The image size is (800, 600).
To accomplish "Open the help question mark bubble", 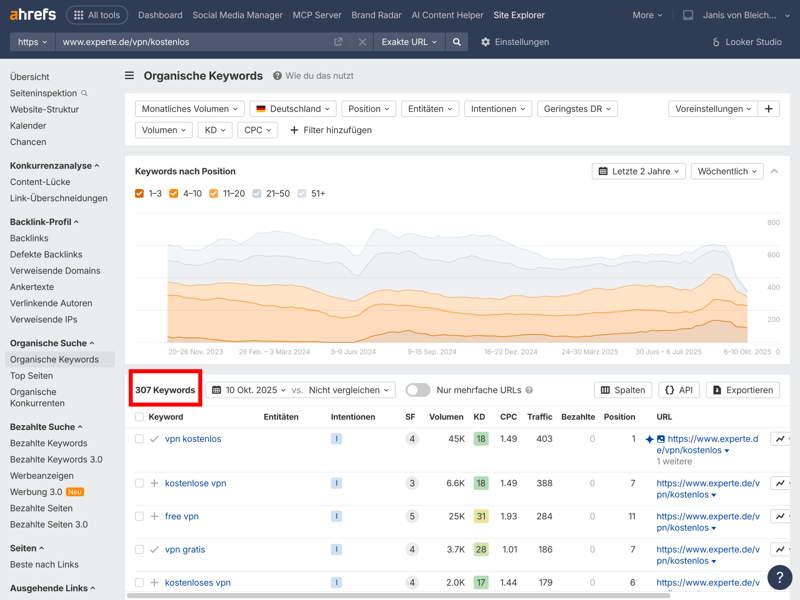I will point(779,577).
